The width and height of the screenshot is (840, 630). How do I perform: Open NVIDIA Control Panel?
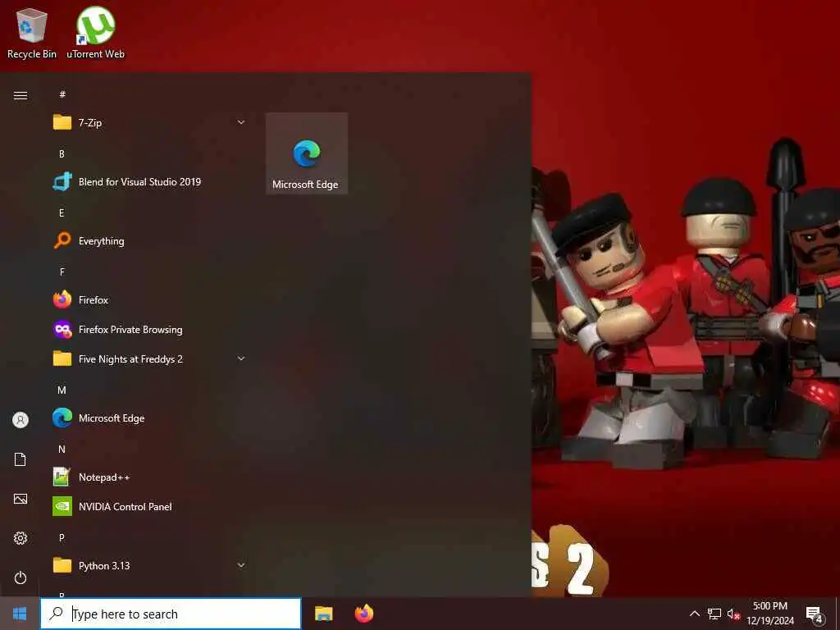click(149, 506)
